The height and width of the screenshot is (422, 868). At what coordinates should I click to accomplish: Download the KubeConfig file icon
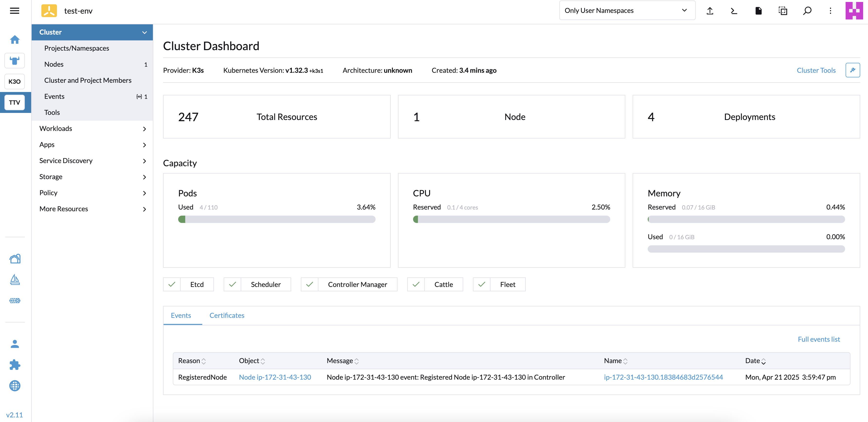pos(758,11)
